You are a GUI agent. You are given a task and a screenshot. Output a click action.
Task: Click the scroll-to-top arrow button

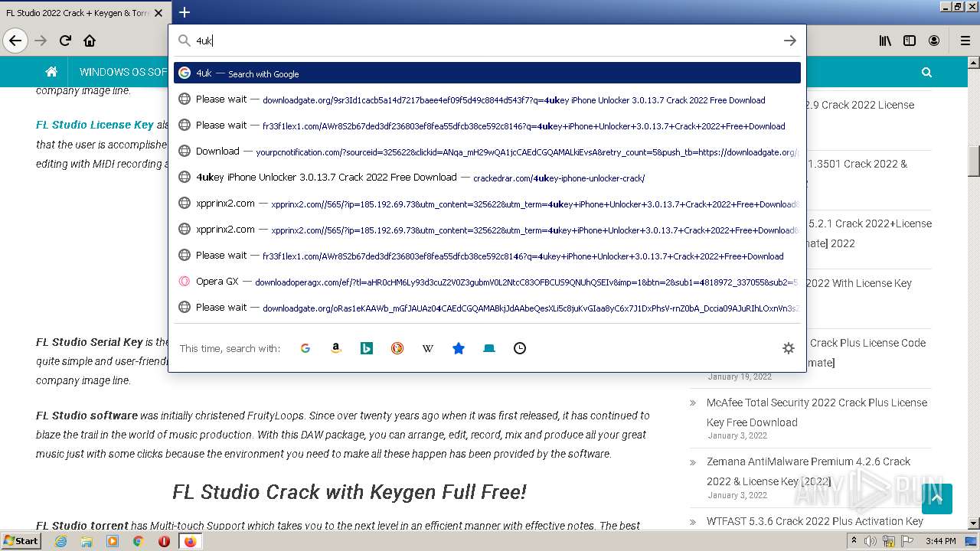tap(937, 499)
